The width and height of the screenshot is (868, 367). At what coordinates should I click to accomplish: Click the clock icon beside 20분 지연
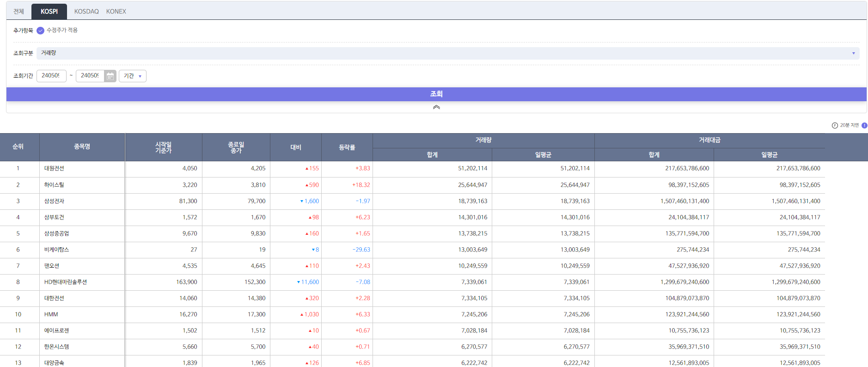(835, 125)
